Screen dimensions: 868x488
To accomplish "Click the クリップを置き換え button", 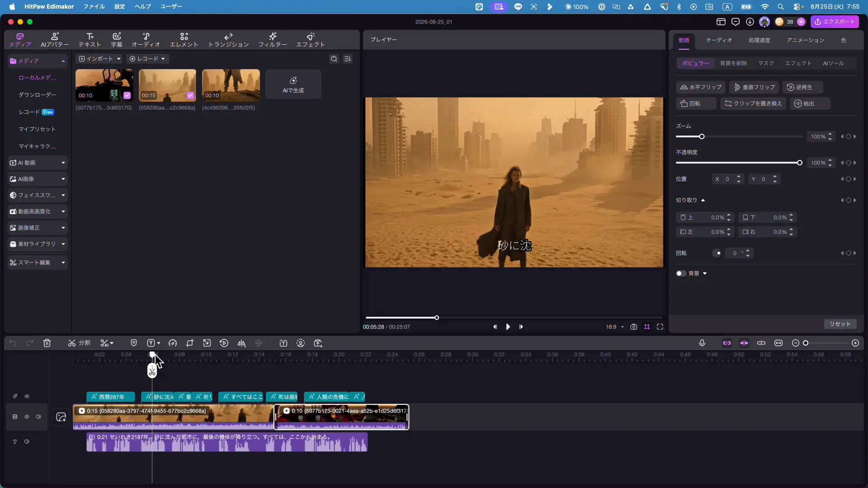I will pyautogui.click(x=753, y=103).
